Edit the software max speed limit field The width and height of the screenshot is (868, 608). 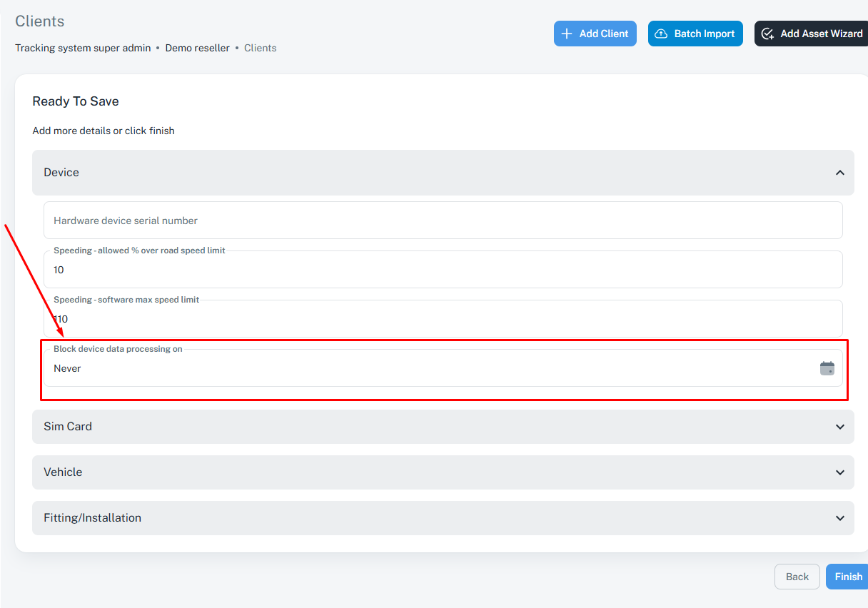(443, 319)
